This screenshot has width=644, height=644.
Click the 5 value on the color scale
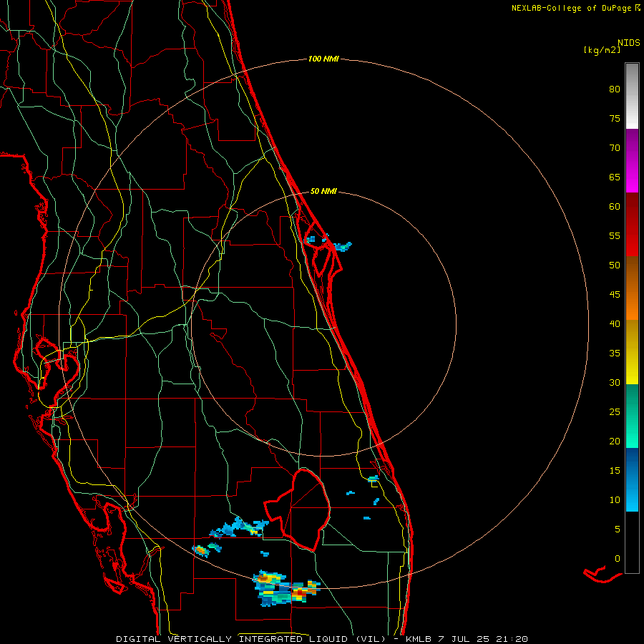[x=618, y=530]
